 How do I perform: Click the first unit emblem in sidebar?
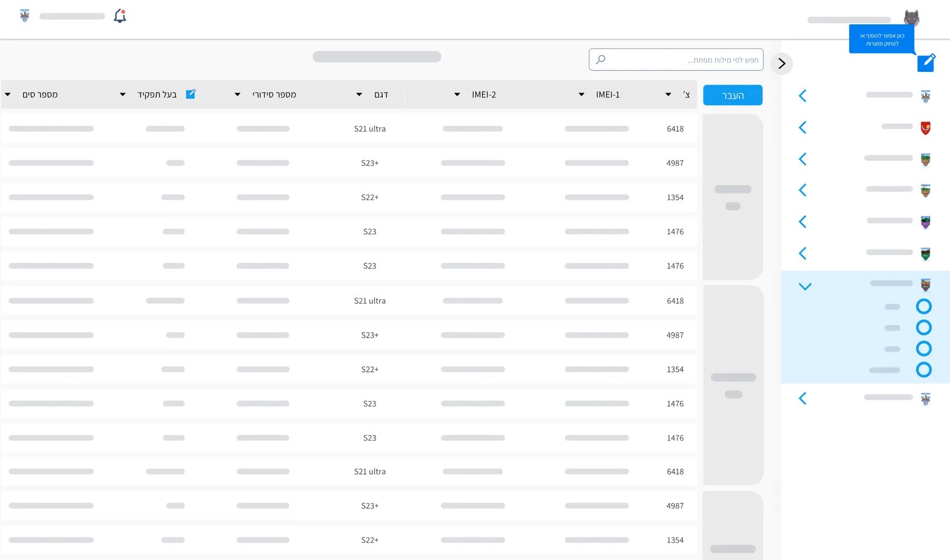pos(926,96)
